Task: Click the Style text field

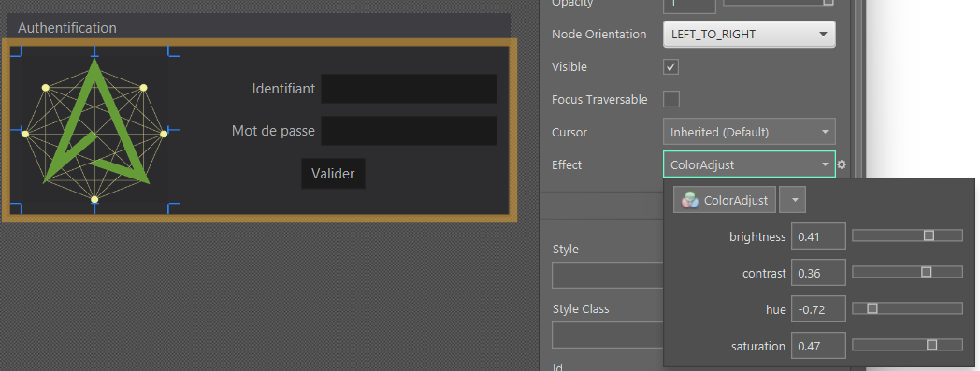Action: tap(608, 275)
